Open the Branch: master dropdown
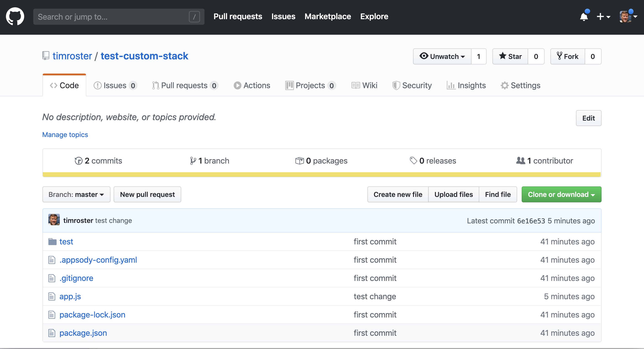Screen dimensions: 644x349 click(76, 194)
